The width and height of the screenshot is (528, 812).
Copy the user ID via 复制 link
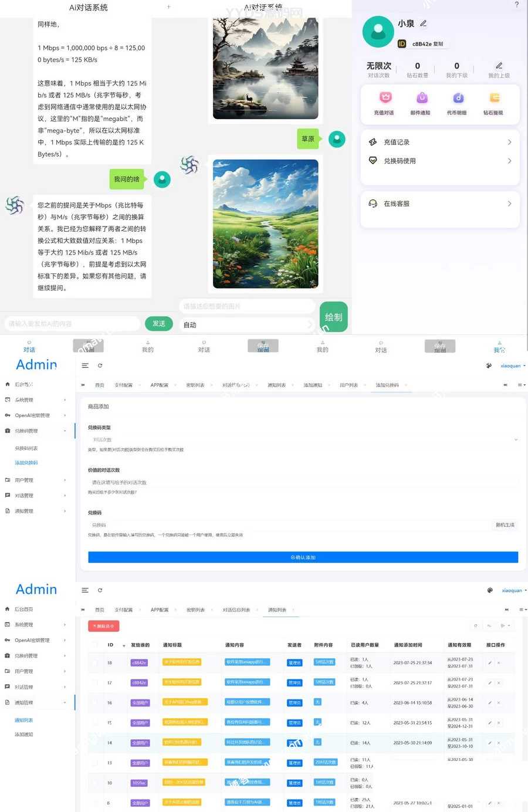[438, 44]
